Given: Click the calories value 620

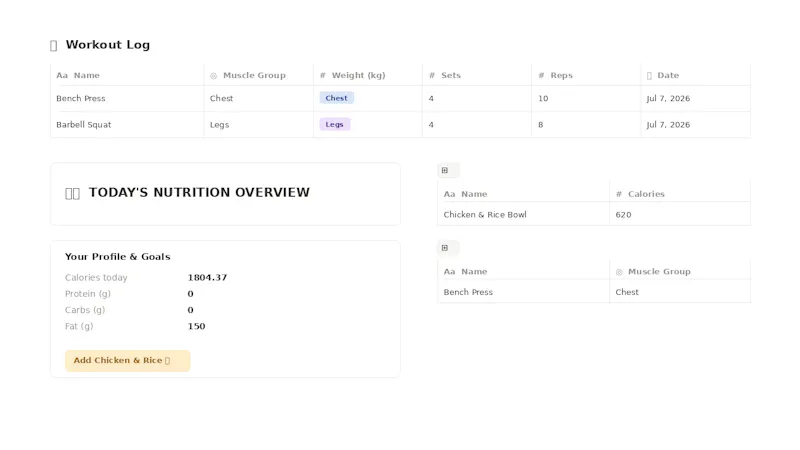Looking at the screenshot, I should (x=623, y=215).
